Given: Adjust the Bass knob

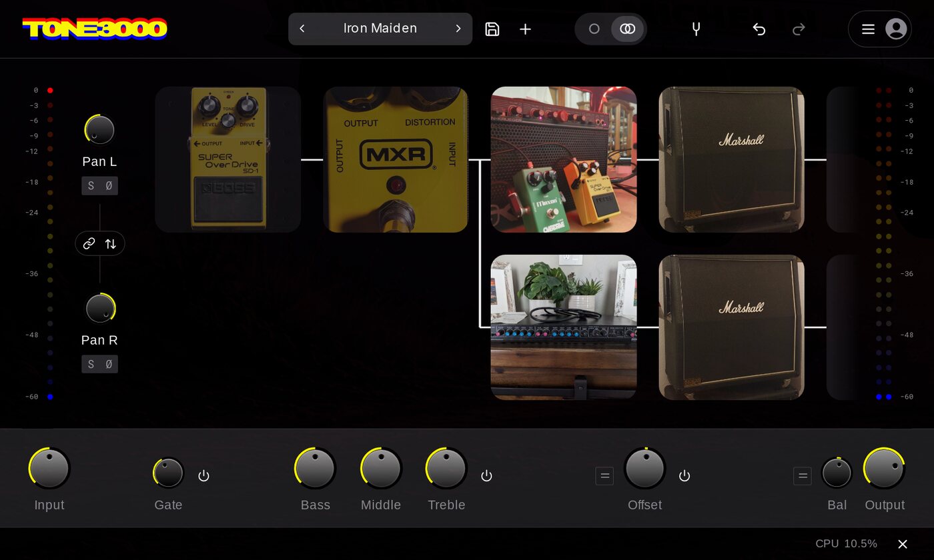Looking at the screenshot, I should (315, 468).
